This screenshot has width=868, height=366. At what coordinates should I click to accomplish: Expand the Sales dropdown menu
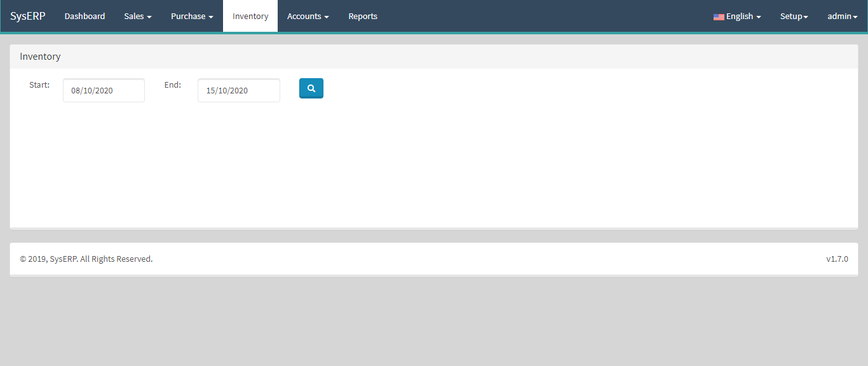(x=138, y=16)
